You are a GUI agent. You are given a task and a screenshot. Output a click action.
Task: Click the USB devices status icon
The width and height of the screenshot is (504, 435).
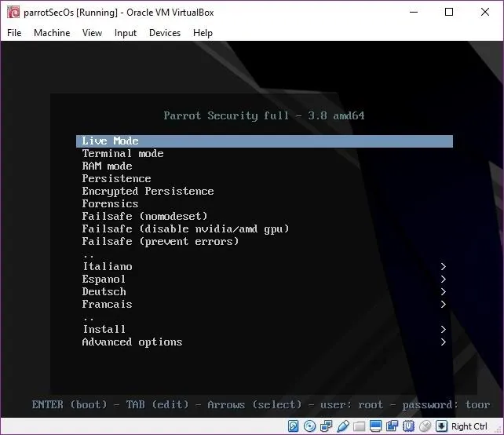point(342,426)
